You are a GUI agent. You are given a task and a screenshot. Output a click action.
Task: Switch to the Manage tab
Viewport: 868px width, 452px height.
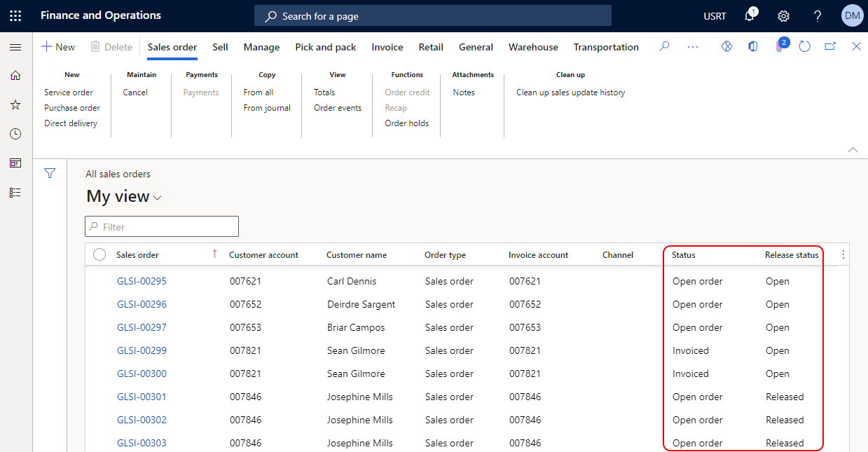(261, 47)
